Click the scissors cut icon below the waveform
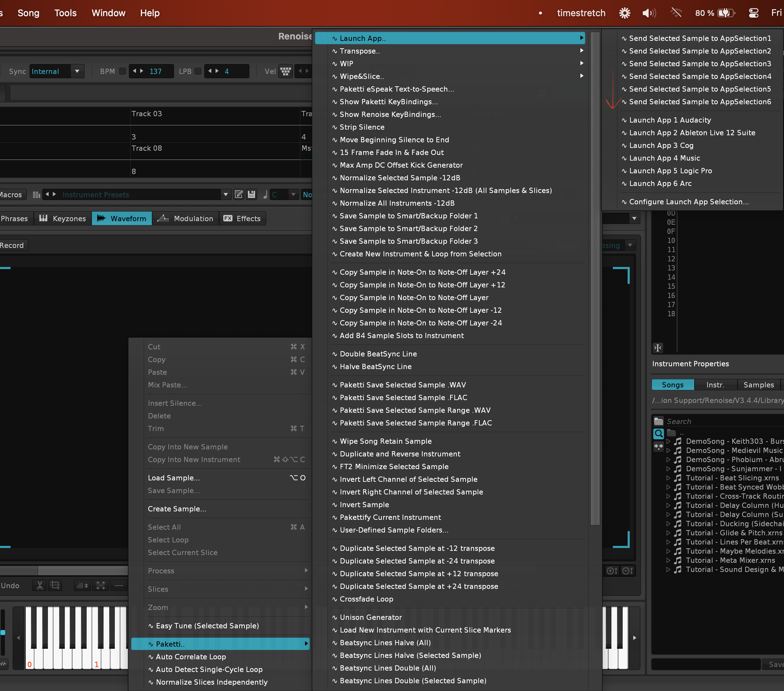This screenshot has height=691, width=784. [x=39, y=585]
